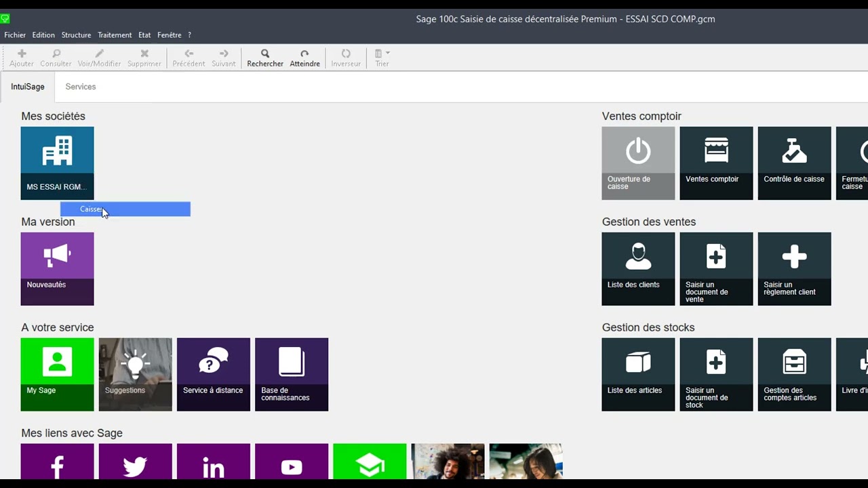Open the Base de connaissances tile
This screenshot has width=868, height=488.
click(x=292, y=375)
